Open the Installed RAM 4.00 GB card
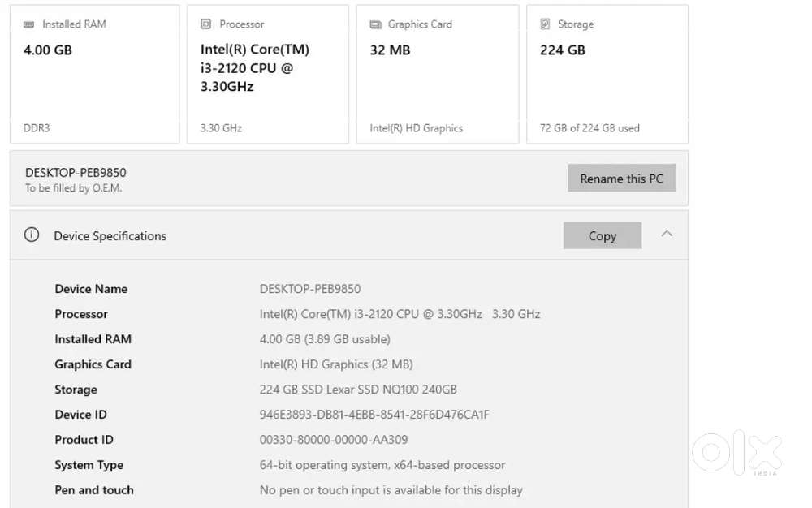The image size is (812, 508). point(95,74)
